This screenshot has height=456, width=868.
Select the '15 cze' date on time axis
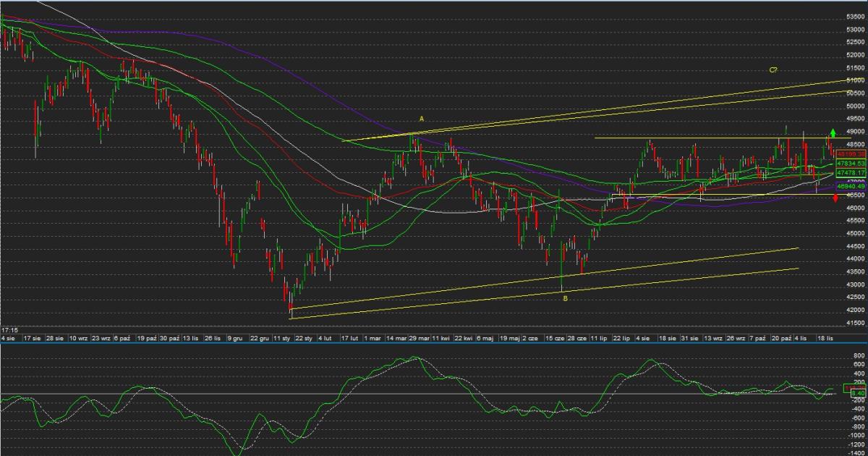[x=555, y=338]
